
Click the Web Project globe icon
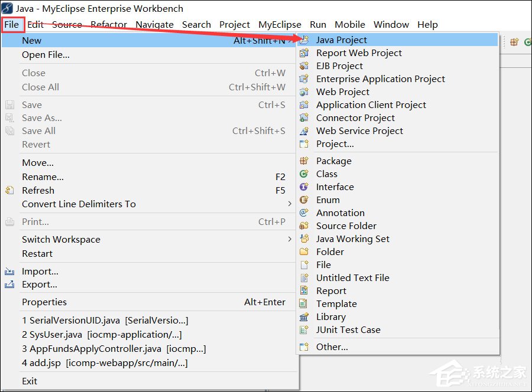(x=304, y=92)
